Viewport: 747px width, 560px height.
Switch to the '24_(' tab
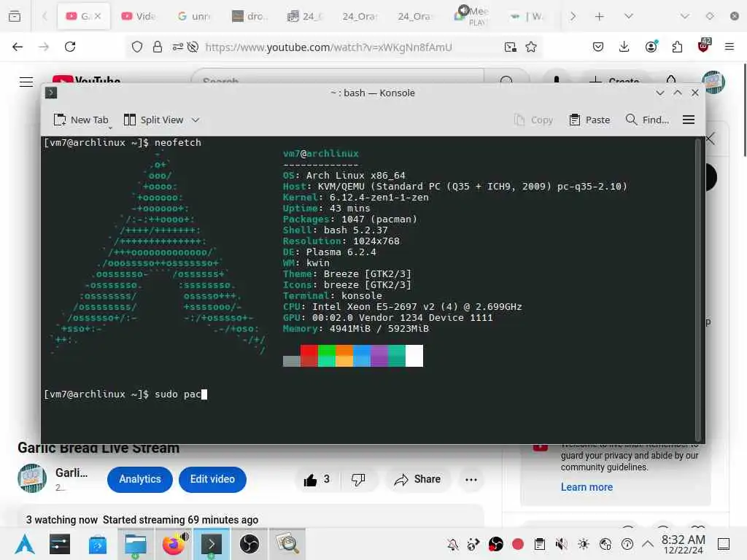pos(306,16)
